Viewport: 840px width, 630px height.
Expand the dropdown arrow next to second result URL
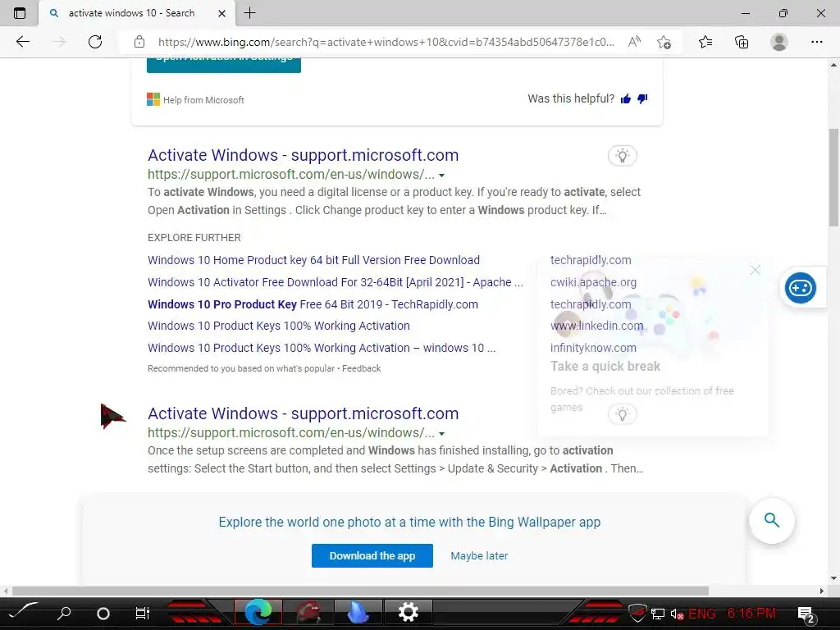(441, 433)
